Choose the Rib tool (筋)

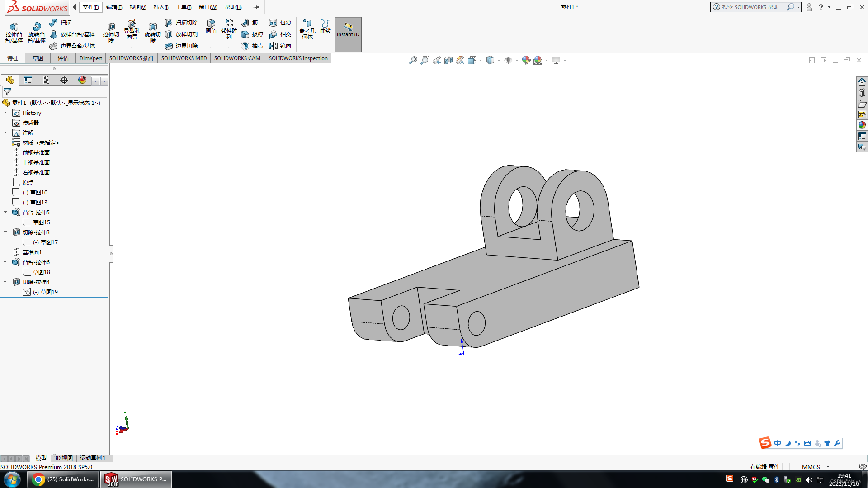click(x=250, y=22)
